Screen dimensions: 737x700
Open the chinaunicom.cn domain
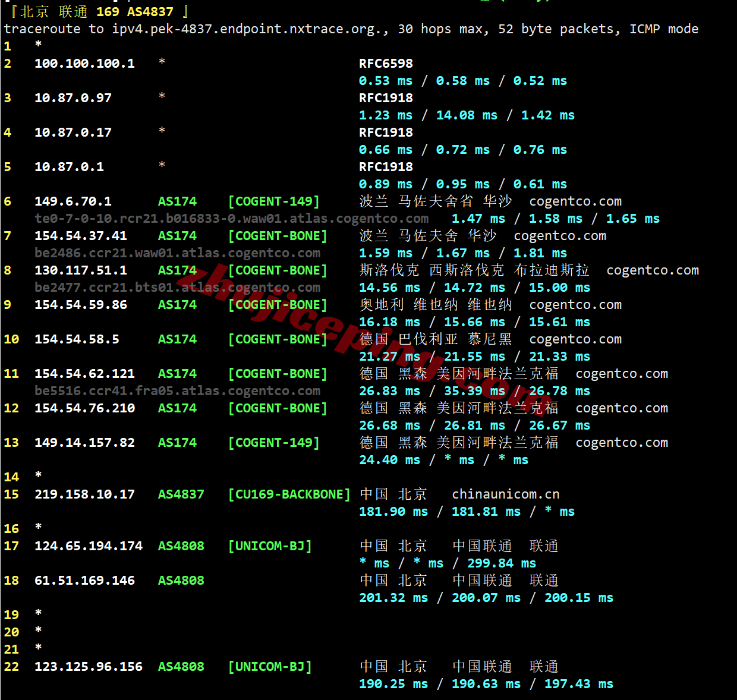(505, 494)
